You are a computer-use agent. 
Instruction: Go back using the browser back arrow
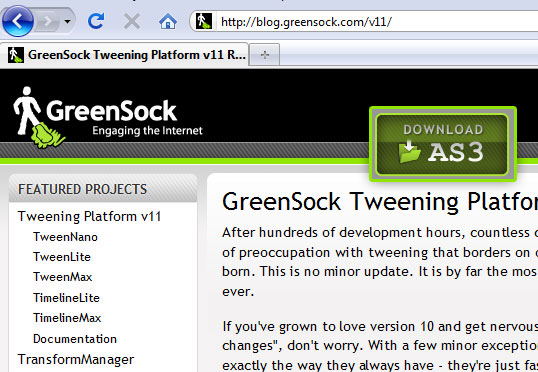point(17,21)
